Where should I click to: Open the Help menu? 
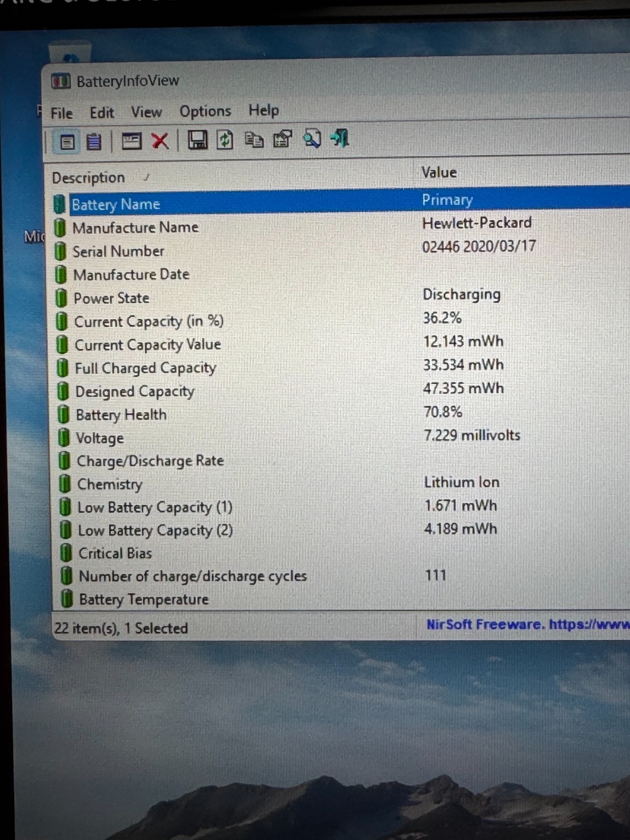point(264,110)
